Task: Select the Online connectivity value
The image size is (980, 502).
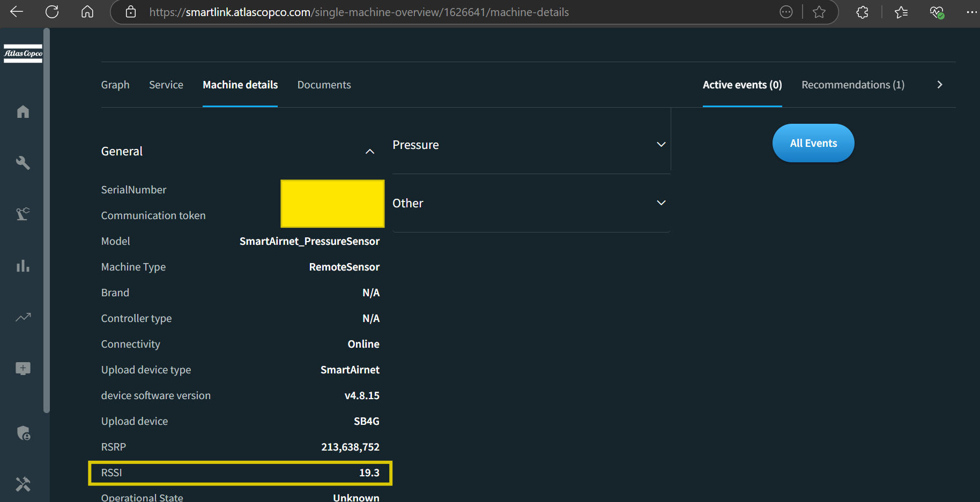Action: pyautogui.click(x=363, y=344)
